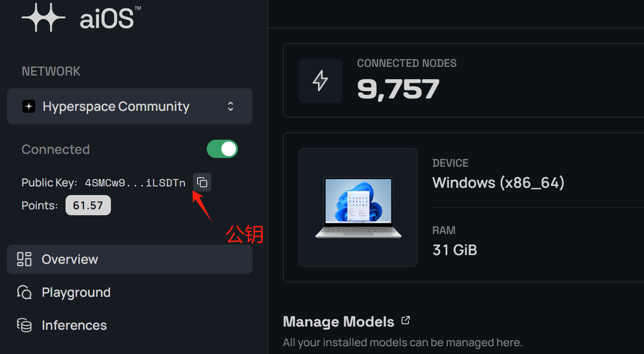Click the Windows laptop device thumbnail

(358, 207)
